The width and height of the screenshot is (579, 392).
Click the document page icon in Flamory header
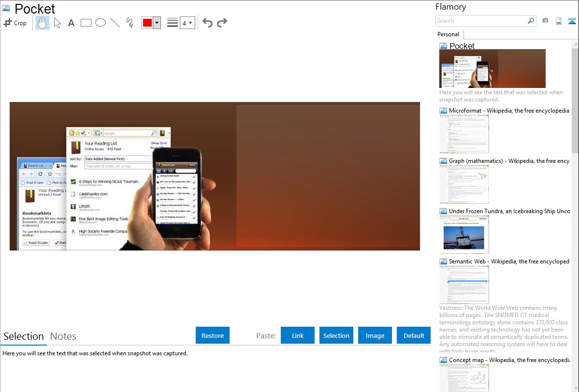pos(559,21)
